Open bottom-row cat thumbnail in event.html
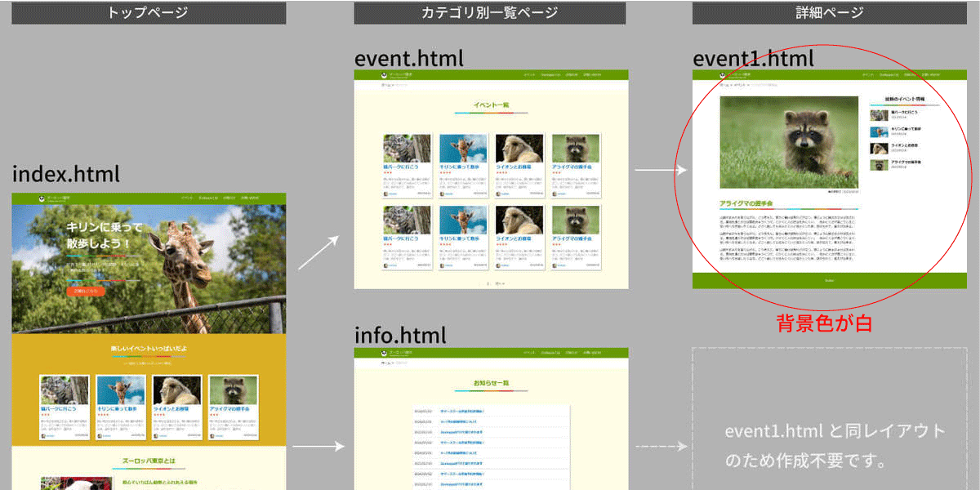 408,220
